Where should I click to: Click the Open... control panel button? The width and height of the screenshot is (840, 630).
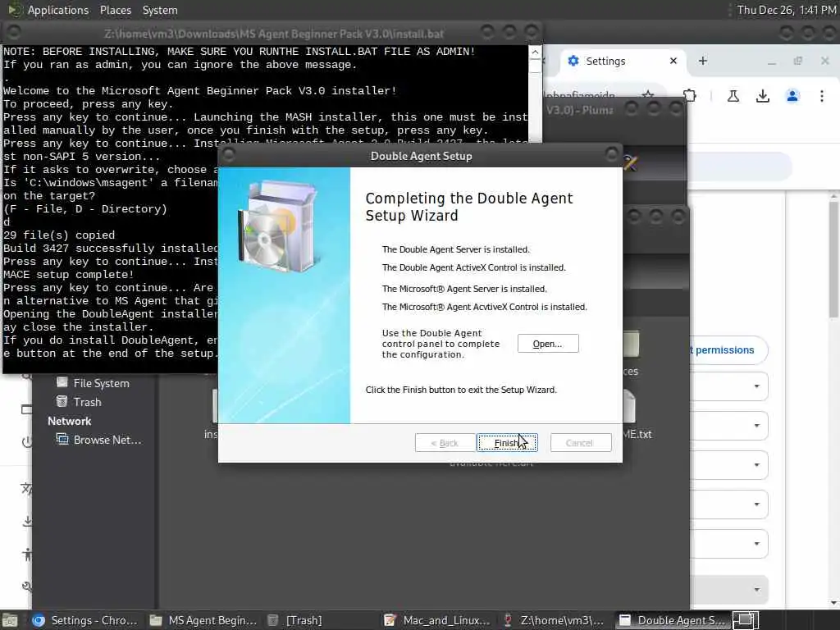point(547,344)
